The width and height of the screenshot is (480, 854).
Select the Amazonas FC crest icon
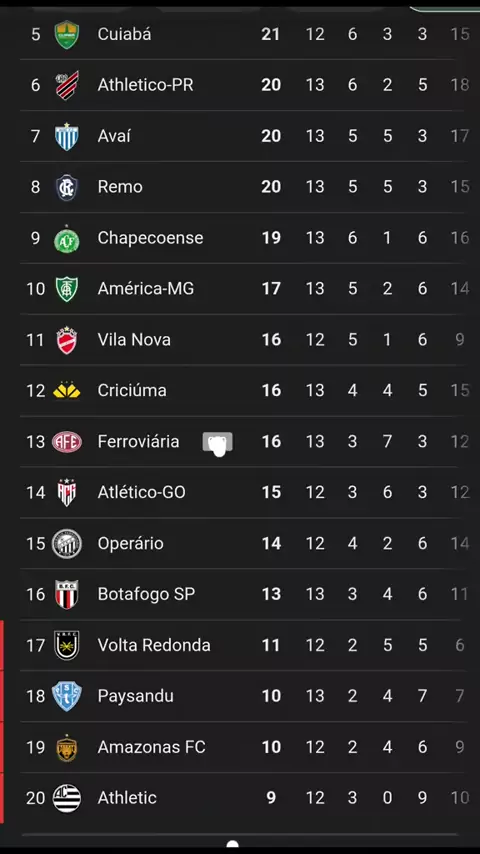pyautogui.click(x=66, y=747)
